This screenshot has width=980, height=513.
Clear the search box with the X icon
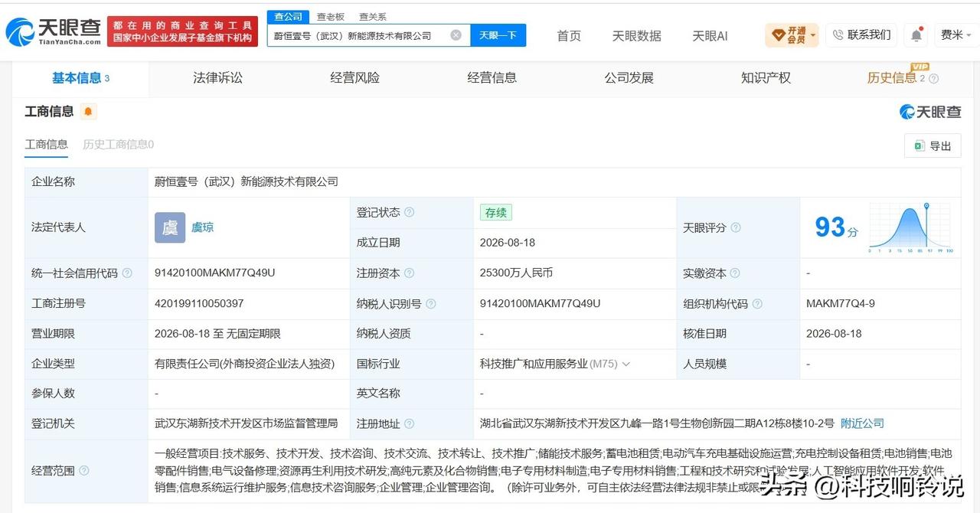tap(456, 35)
